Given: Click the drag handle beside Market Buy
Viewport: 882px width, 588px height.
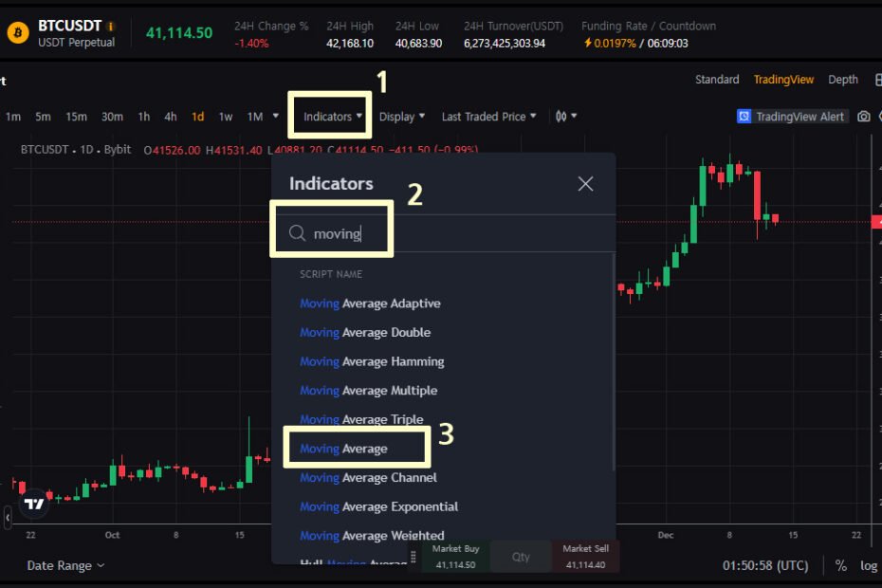Looking at the screenshot, I should [413, 557].
